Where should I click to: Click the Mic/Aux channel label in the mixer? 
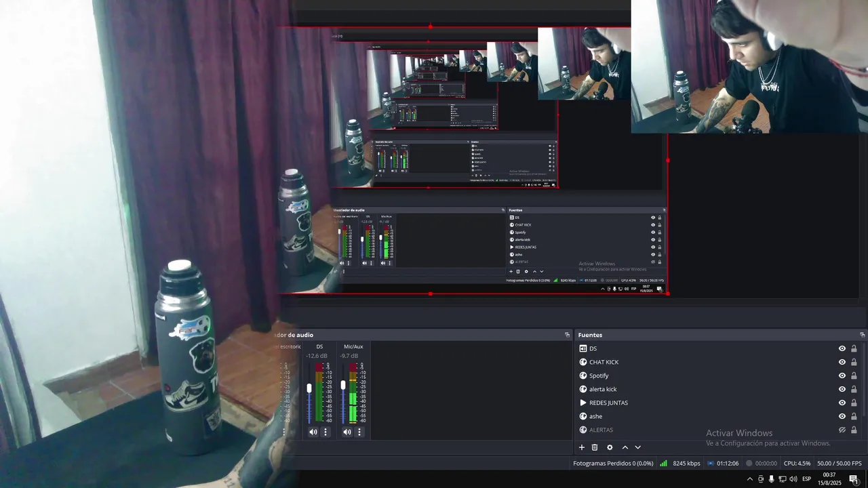click(x=353, y=346)
